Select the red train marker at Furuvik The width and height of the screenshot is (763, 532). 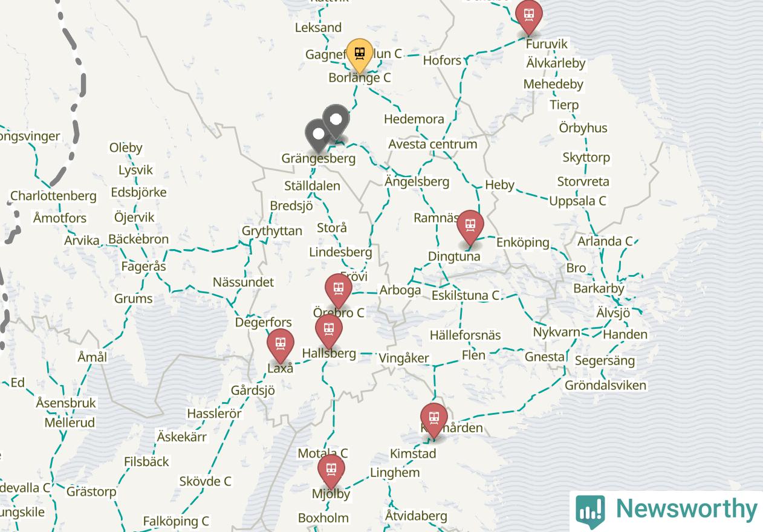pyautogui.click(x=529, y=16)
